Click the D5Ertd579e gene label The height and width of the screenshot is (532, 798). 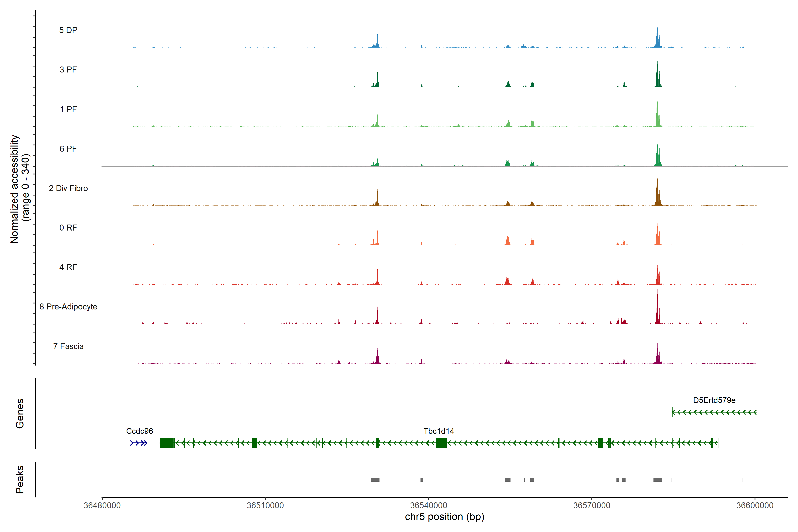coord(714,400)
